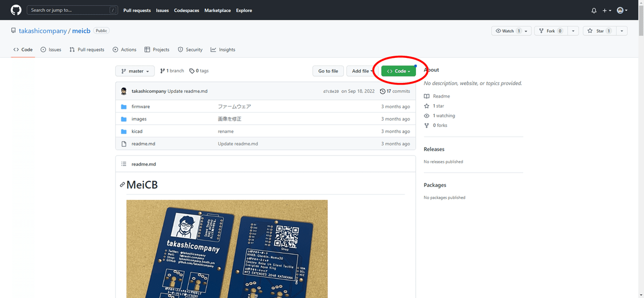
Task: Open meicb repository name link
Action: [x=81, y=31]
